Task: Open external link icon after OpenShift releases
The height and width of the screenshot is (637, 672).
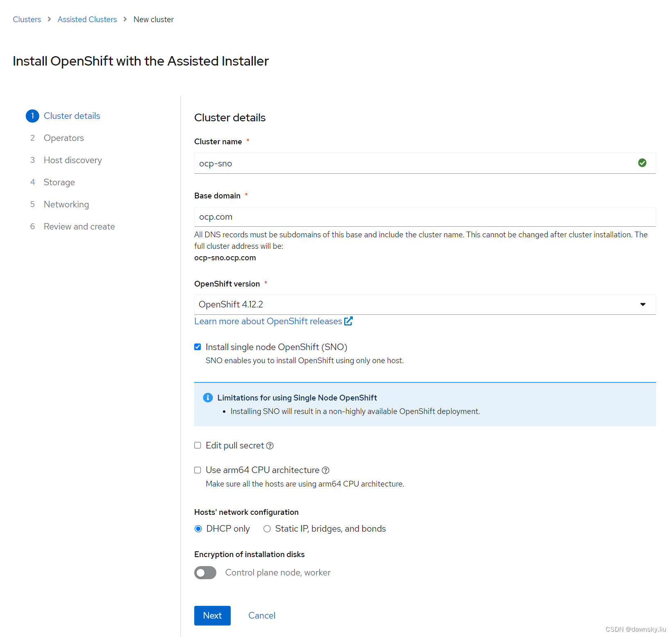Action: (x=348, y=321)
